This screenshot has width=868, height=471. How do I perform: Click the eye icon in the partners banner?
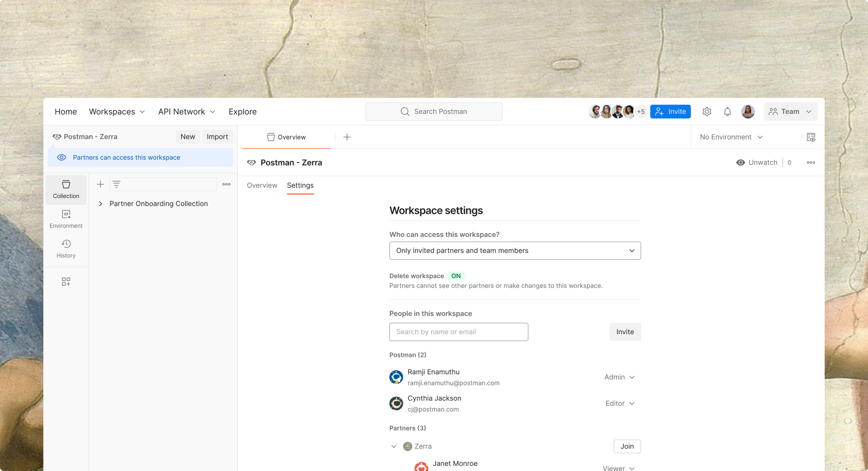61,157
